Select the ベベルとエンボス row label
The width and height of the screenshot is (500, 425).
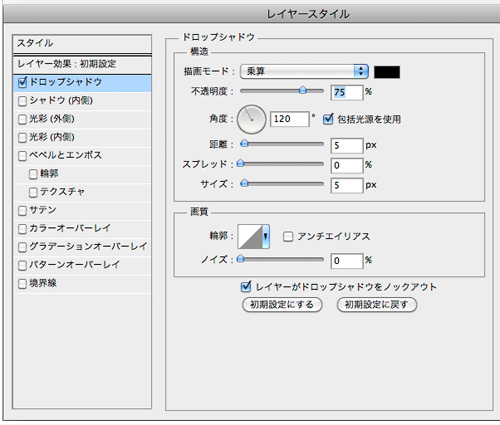coord(65,155)
